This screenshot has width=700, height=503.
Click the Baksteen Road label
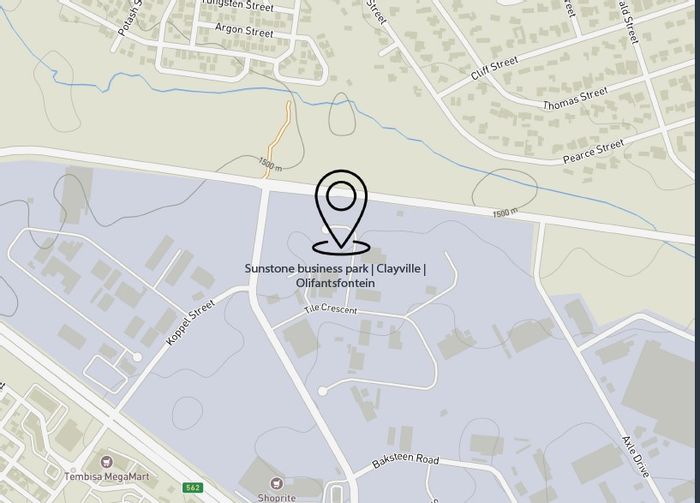pos(406,460)
